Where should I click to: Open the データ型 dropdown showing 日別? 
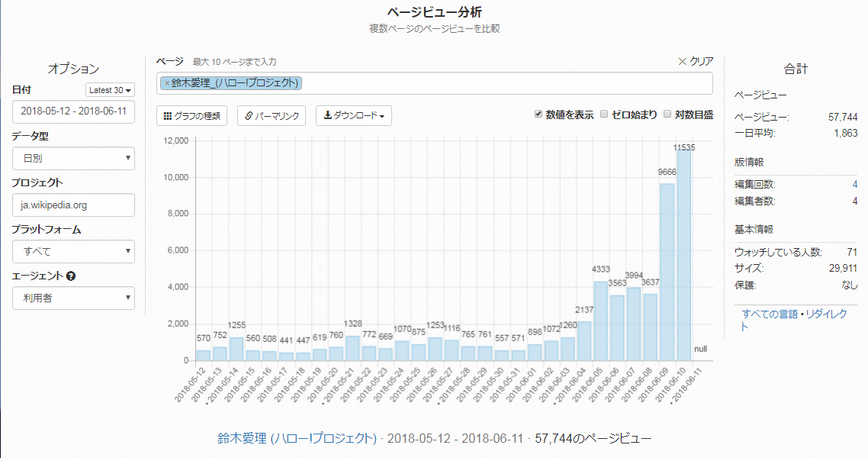73,158
